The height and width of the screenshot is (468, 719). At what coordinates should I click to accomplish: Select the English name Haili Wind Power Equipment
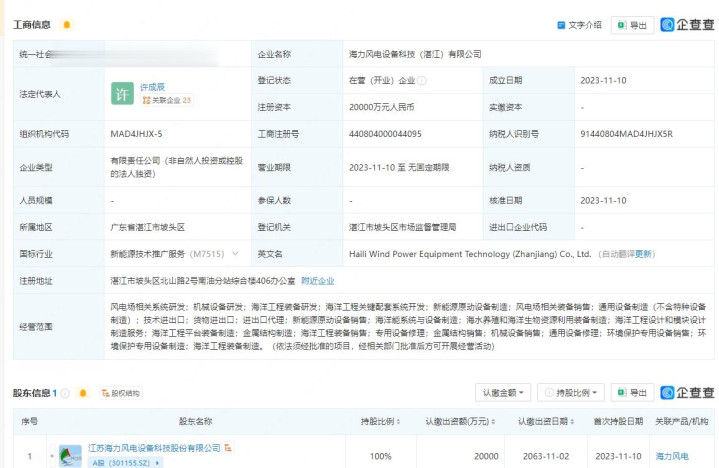pos(470,254)
